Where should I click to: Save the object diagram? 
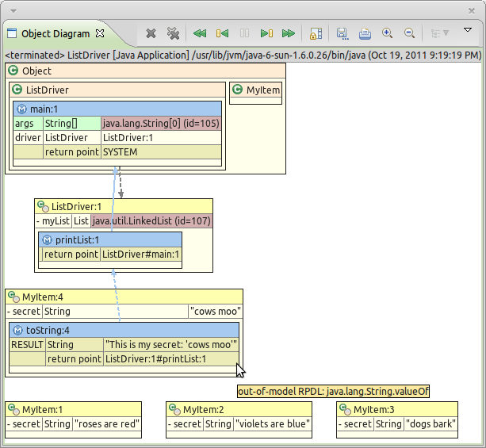click(x=342, y=33)
